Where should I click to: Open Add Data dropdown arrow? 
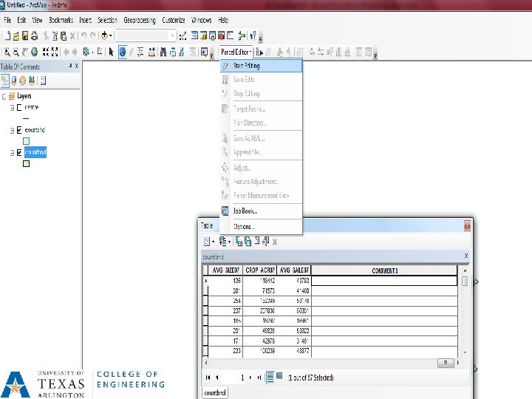111,35
